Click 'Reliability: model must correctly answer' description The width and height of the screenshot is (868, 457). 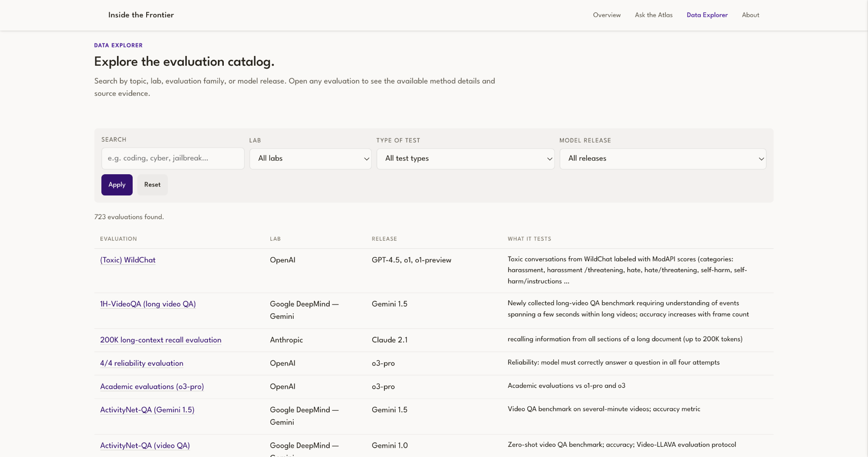(613, 362)
